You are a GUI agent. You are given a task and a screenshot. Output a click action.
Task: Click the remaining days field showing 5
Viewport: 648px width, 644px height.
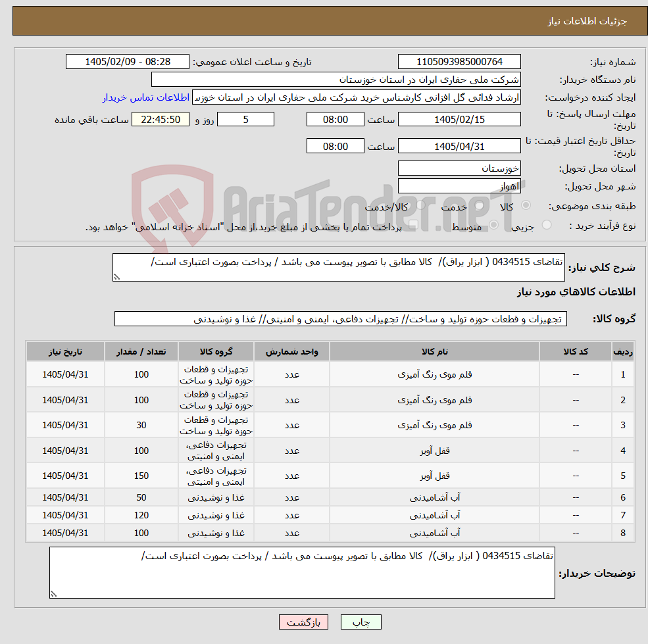click(245, 120)
